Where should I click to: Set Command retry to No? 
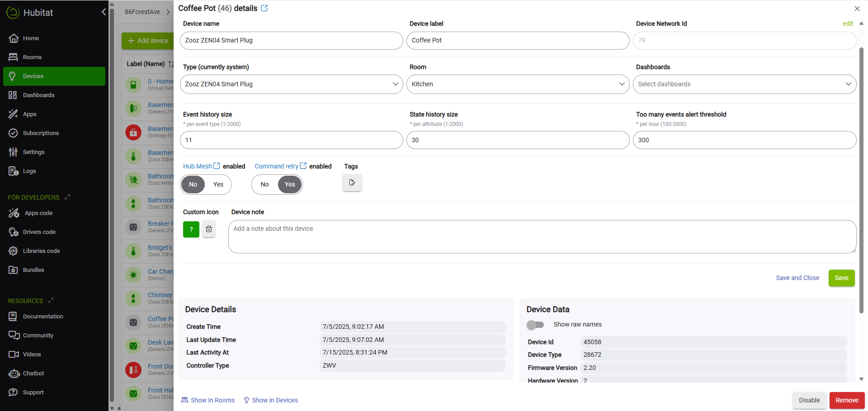[x=264, y=184]
